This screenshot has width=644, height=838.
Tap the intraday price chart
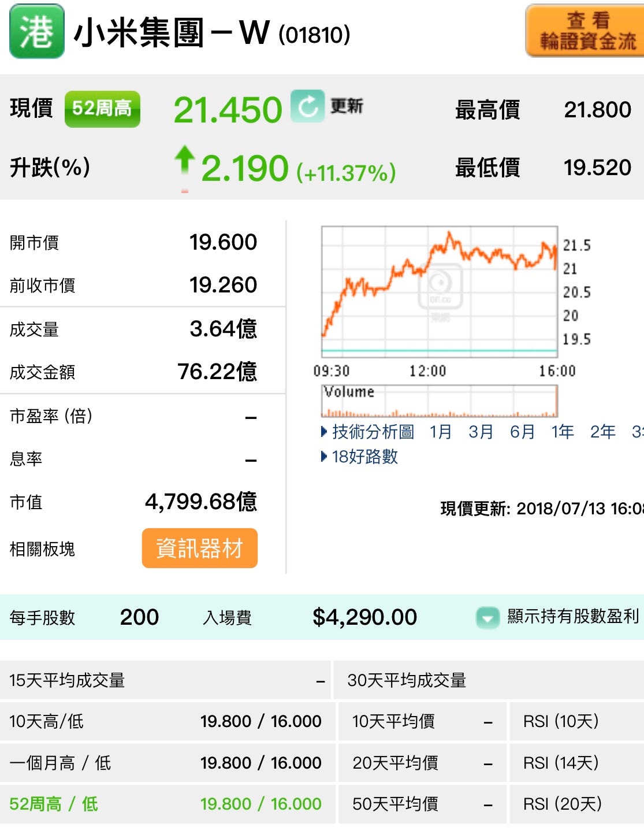[440, 291]
